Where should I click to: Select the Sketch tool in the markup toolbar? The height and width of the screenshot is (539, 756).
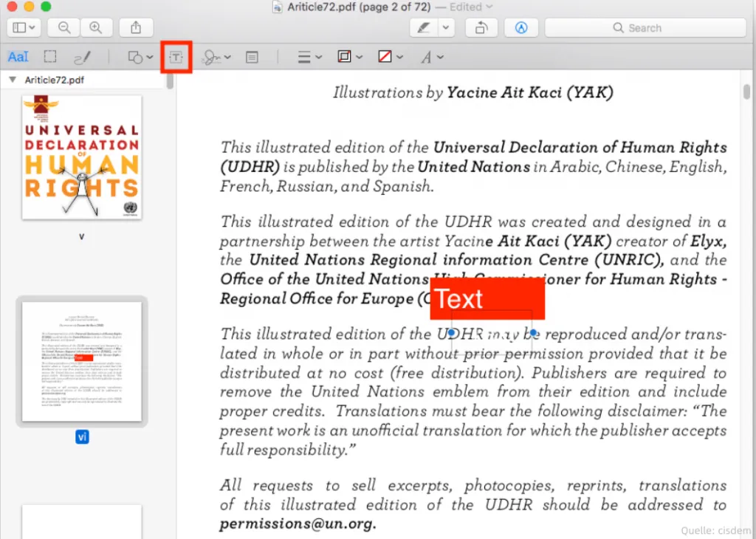pos(81,57)
